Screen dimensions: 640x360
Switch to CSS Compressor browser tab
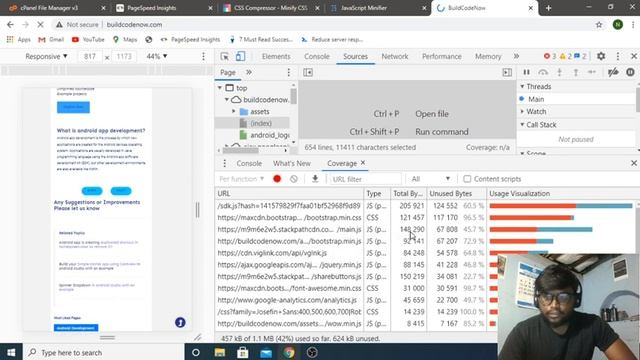[x=271, y=8]
